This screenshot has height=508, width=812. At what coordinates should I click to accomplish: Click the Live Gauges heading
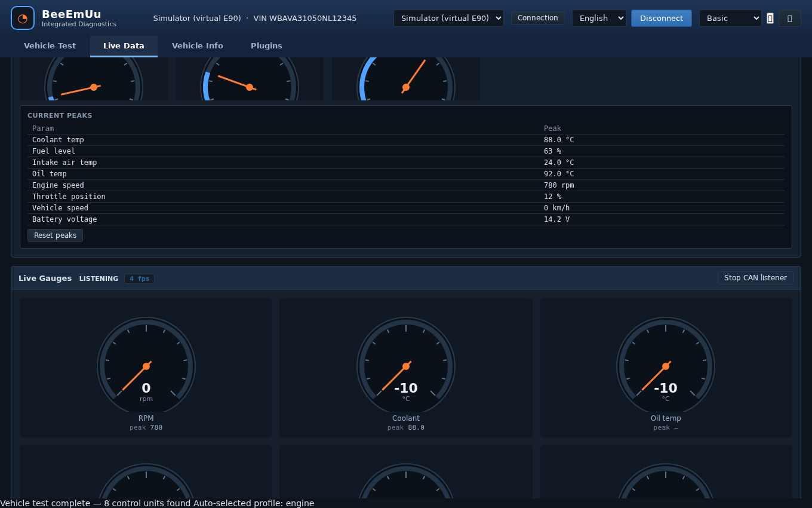point(45,279)
